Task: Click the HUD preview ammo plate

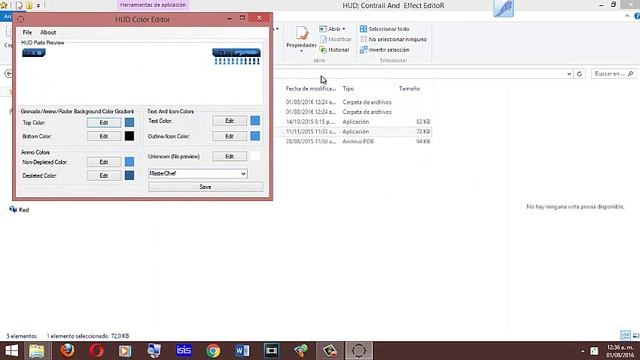Action: click(x=236, y=53)
